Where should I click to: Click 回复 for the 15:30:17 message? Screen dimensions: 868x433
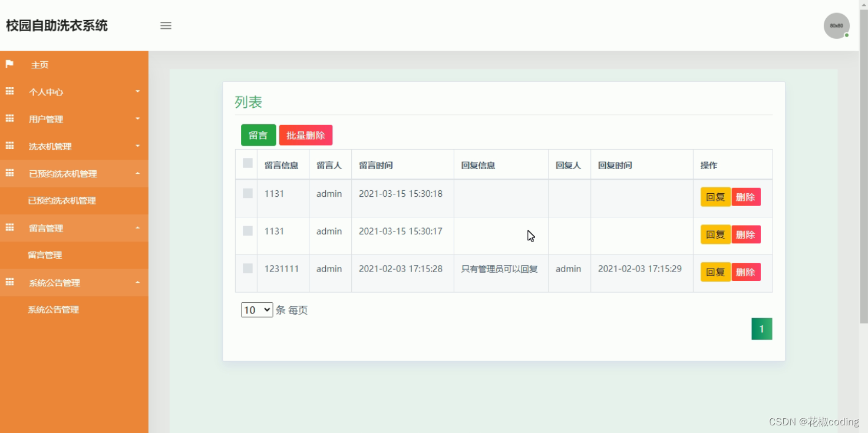(715, 234)
